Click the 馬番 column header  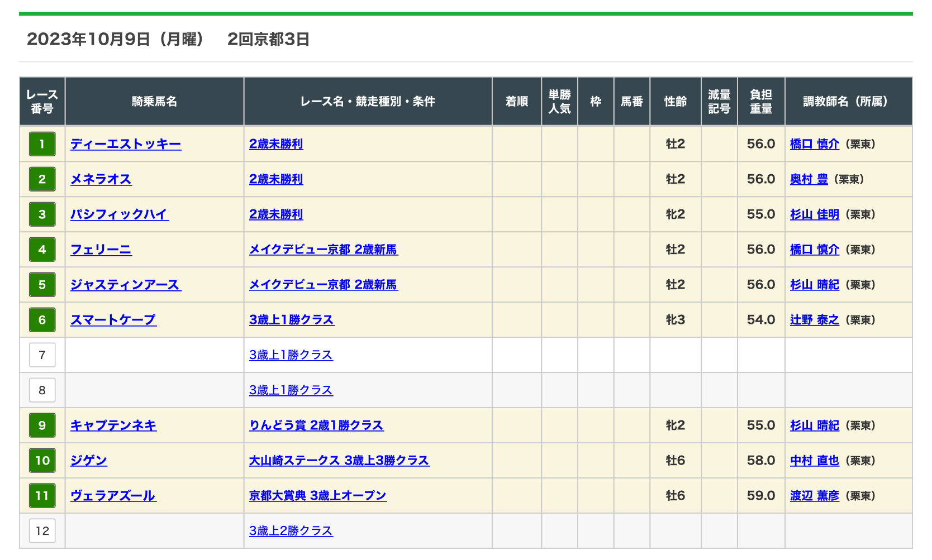click(632, 102)
